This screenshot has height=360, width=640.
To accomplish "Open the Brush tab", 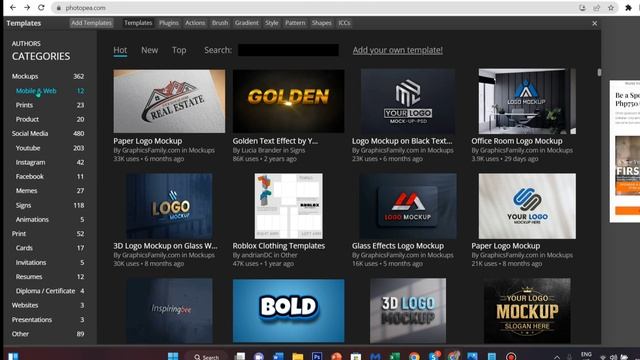I will pyautogui.click(x=220, y=23).
